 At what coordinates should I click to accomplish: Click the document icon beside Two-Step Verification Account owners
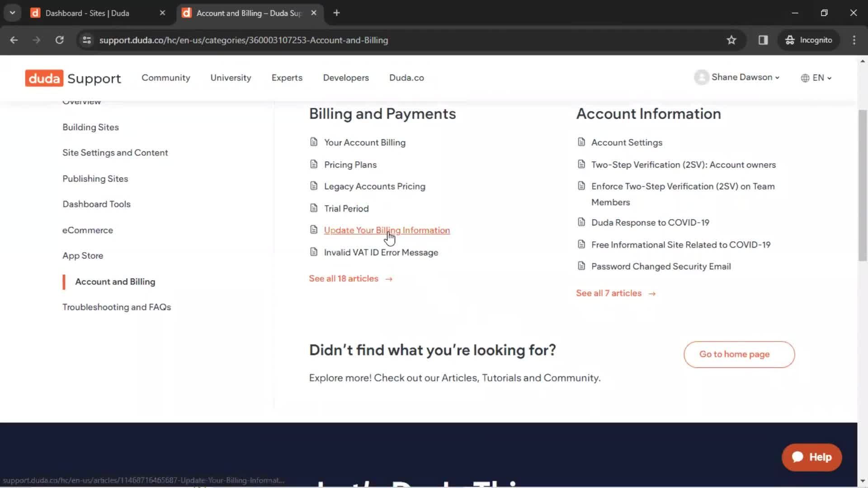[581, 164]
